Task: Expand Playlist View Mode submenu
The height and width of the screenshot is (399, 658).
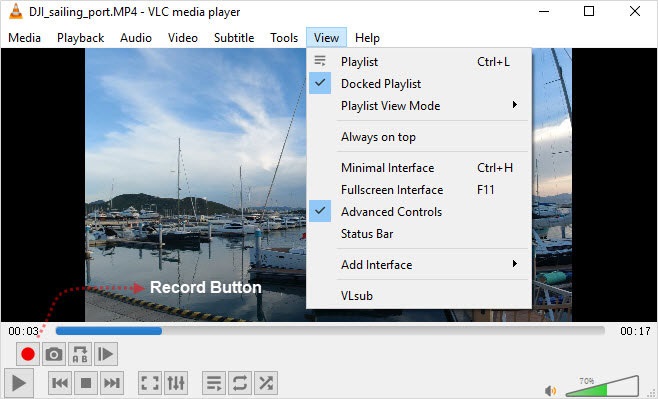Action: 419,106
